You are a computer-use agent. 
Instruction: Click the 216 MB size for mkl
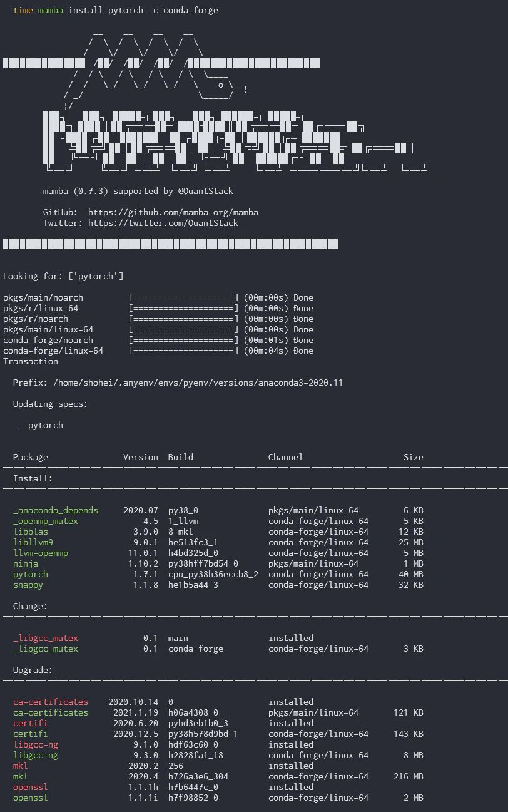click(409, 776)
